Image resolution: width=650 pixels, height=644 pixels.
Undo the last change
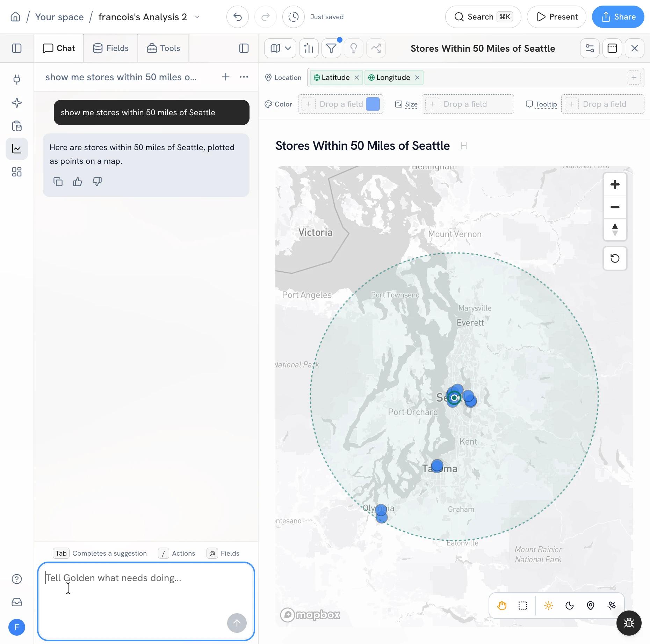pyautogui.click(x=238, y=17)
